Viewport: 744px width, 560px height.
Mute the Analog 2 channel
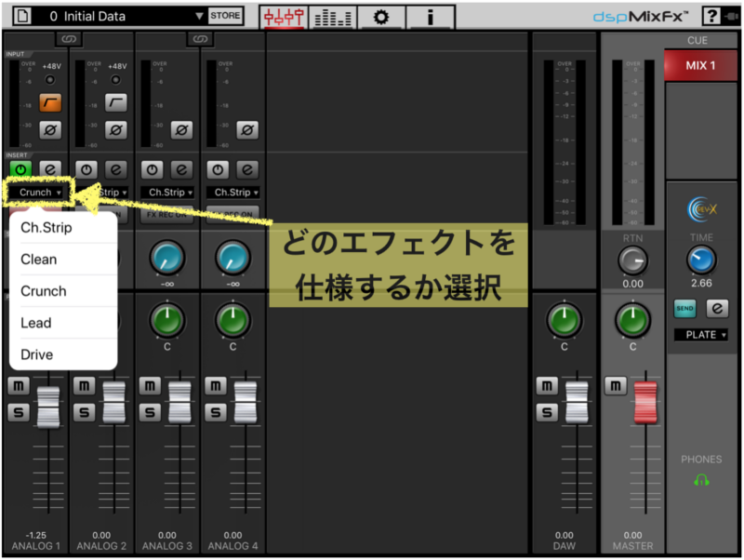pyautogui.click(x=85, y=386)
